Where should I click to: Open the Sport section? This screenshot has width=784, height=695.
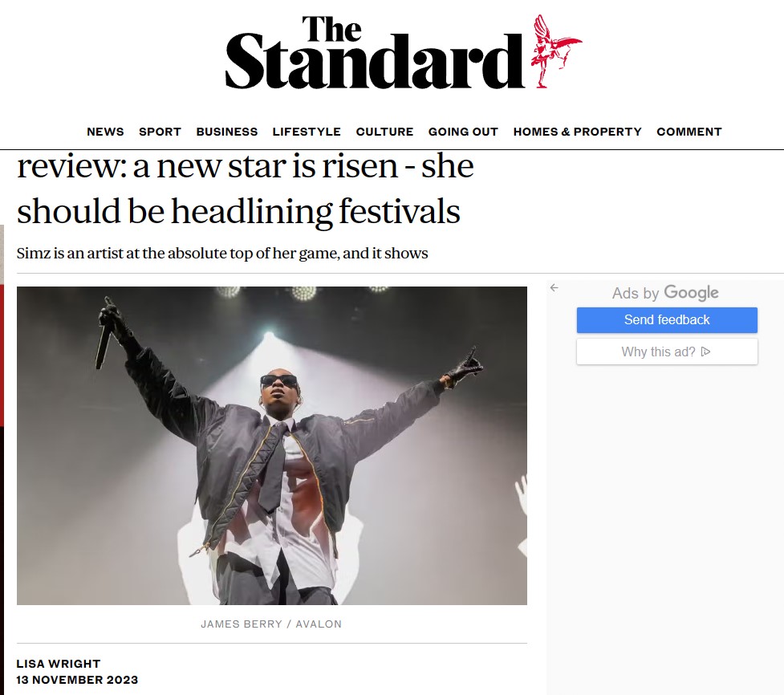coord(160,132)
